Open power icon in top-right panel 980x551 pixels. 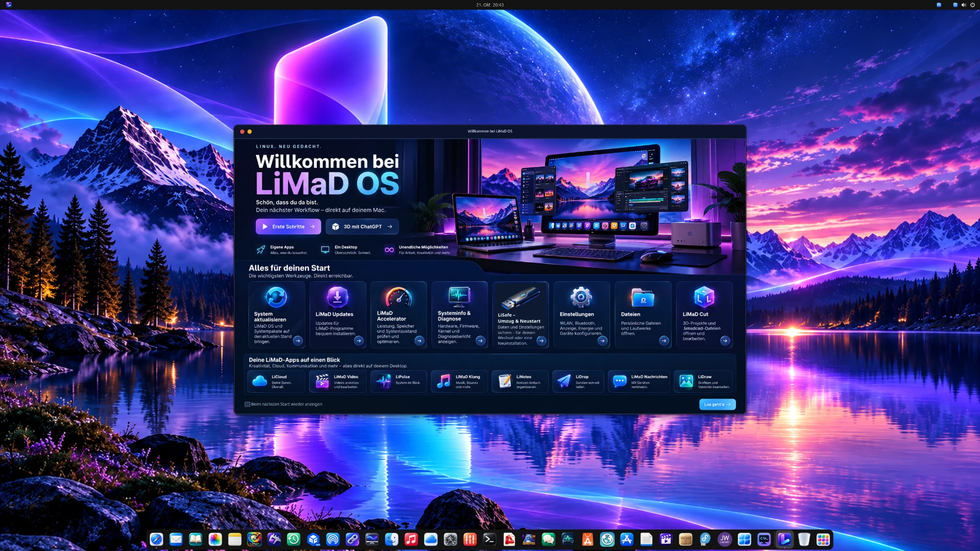972,5
